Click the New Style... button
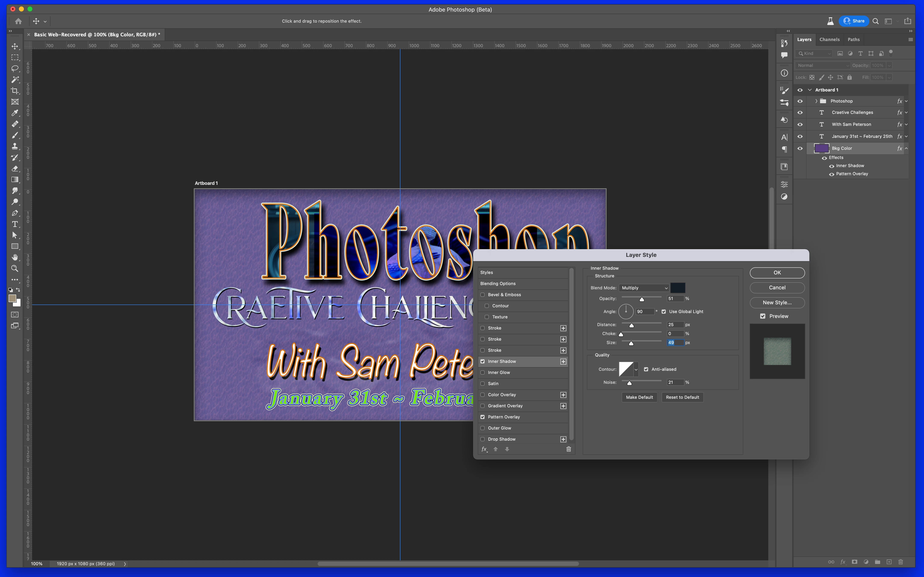The image size is (924, 577). [777, 303]
